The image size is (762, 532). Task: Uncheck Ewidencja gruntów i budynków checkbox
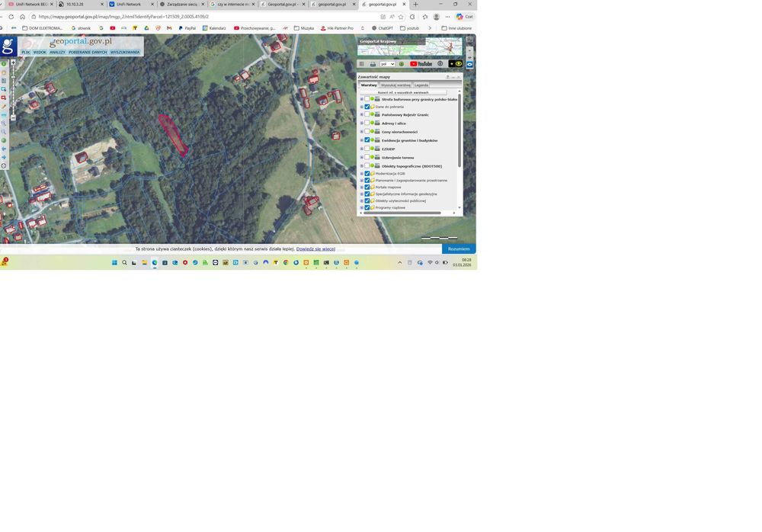point(367,140)
